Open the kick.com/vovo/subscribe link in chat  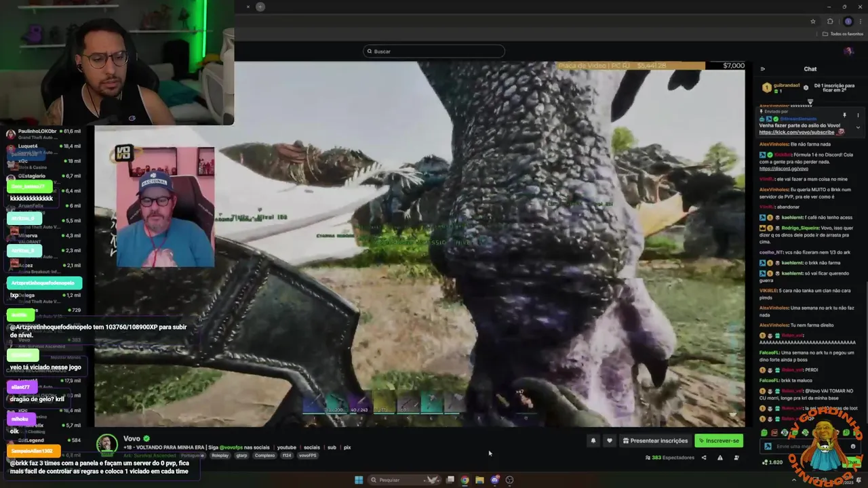796,132
